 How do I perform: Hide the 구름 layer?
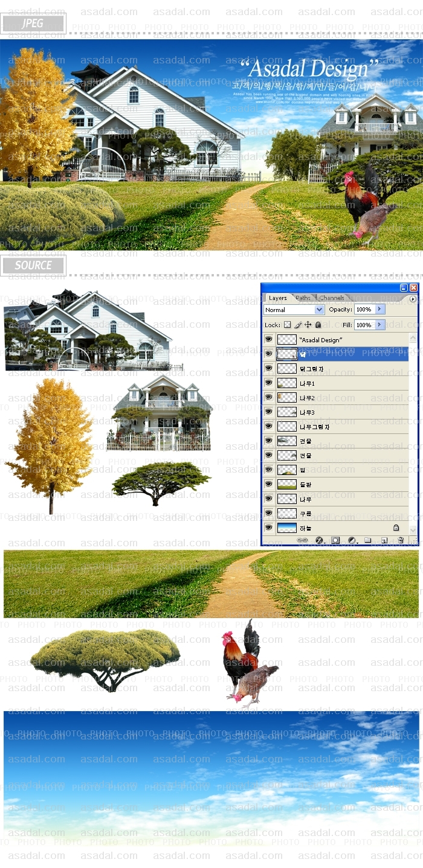269,513
